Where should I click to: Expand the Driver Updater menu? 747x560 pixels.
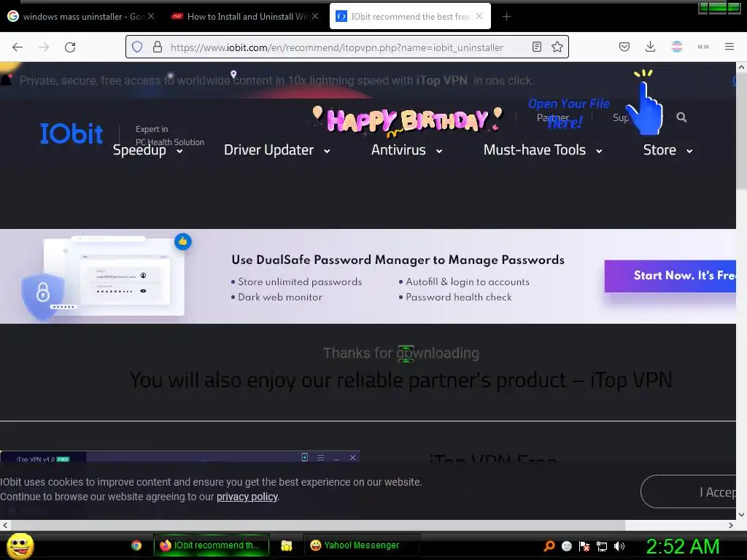click(x=276, y=150)
